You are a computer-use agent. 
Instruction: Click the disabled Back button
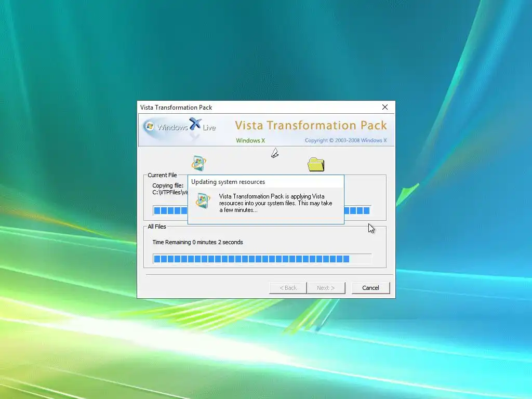coord(288,288)
